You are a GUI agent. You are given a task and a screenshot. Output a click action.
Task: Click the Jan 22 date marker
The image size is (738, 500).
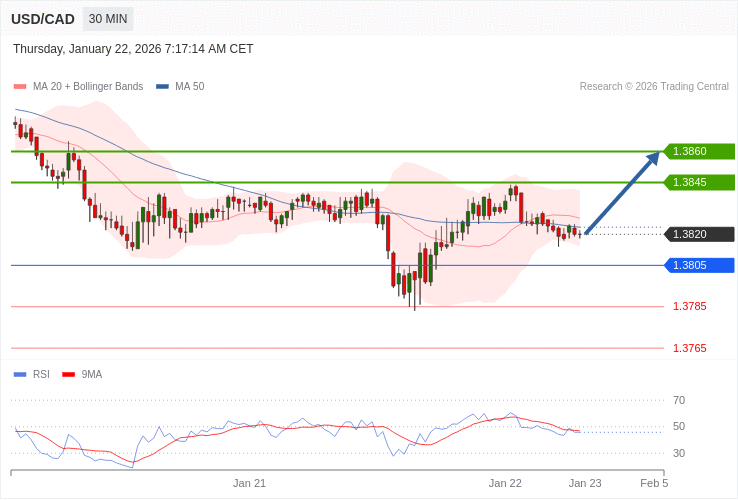(505, 483)
